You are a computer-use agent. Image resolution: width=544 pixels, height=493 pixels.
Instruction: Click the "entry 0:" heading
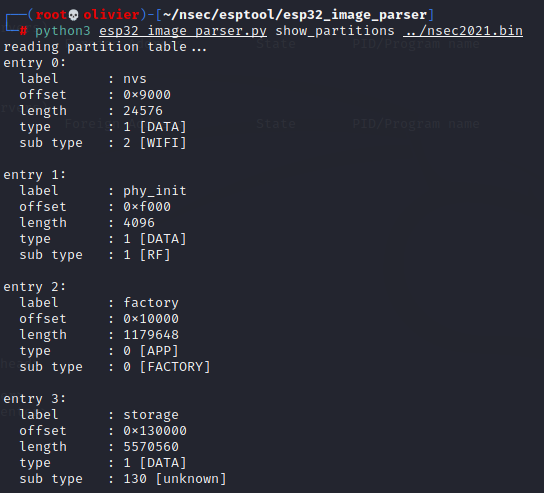34,63
